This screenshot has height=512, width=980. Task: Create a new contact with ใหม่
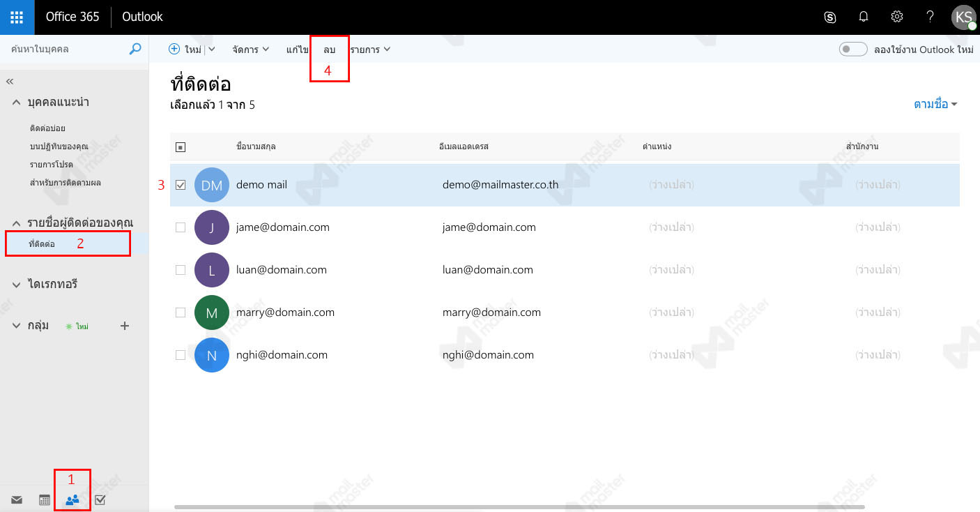185,50
